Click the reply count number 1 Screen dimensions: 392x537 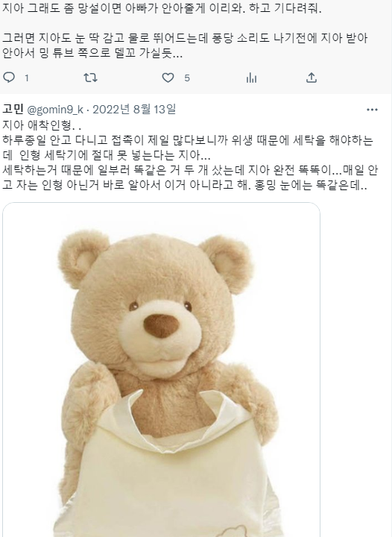(27, 78)
